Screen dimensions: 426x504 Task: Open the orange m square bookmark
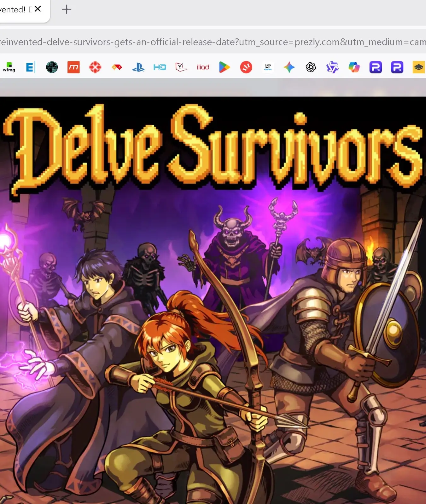coord(73,67)
